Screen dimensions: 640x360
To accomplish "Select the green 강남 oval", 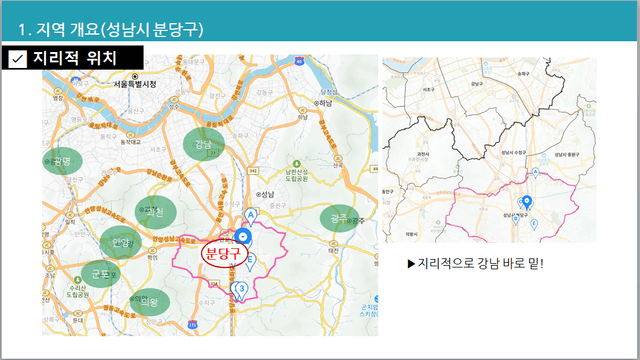I will coord(204,144).
